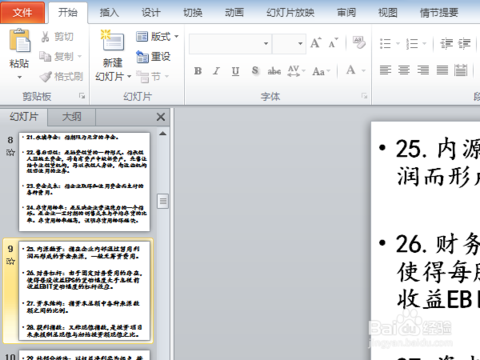Select the 幻灯片 pane tab
The height and width of the screenshot is (360, 480).
(x=24, y=117)
